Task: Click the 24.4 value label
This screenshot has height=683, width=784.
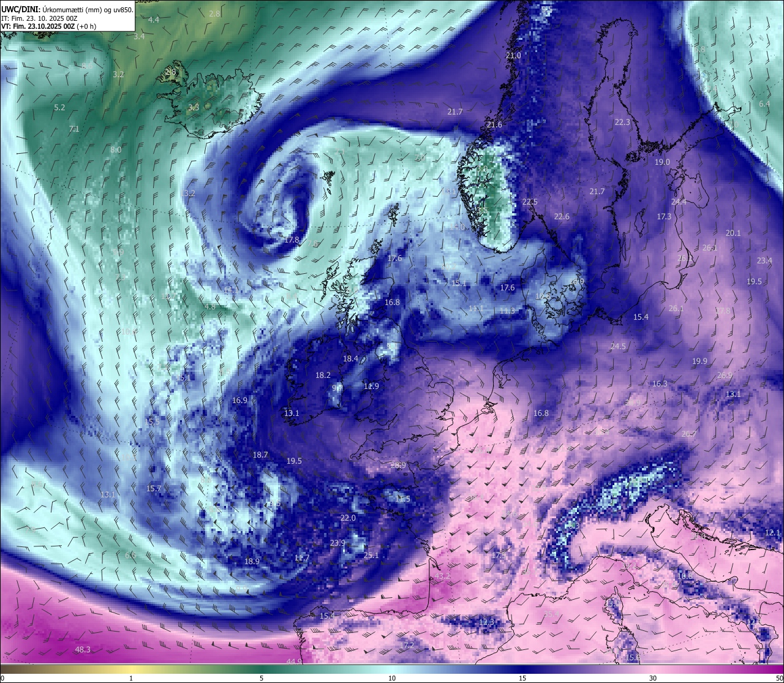Action: point(679,202)
